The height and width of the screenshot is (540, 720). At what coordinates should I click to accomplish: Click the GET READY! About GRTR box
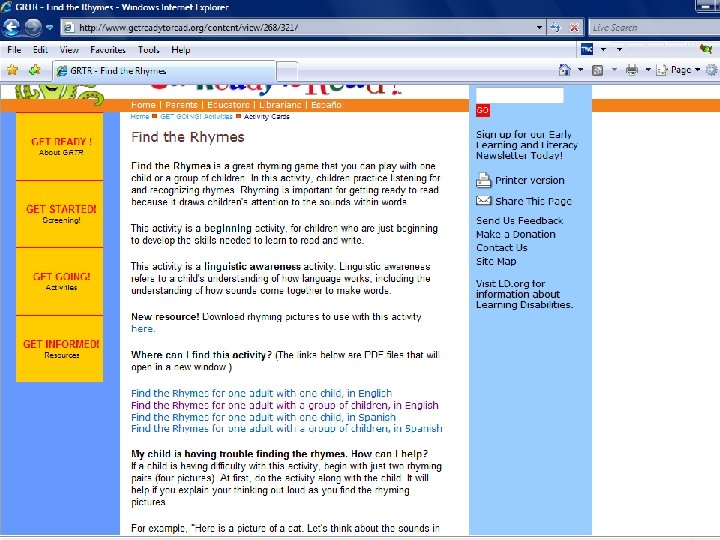click(60, 146)
